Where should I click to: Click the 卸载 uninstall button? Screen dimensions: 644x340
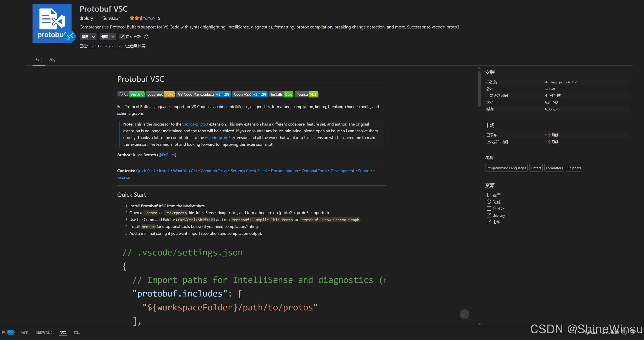click(105, 37)
